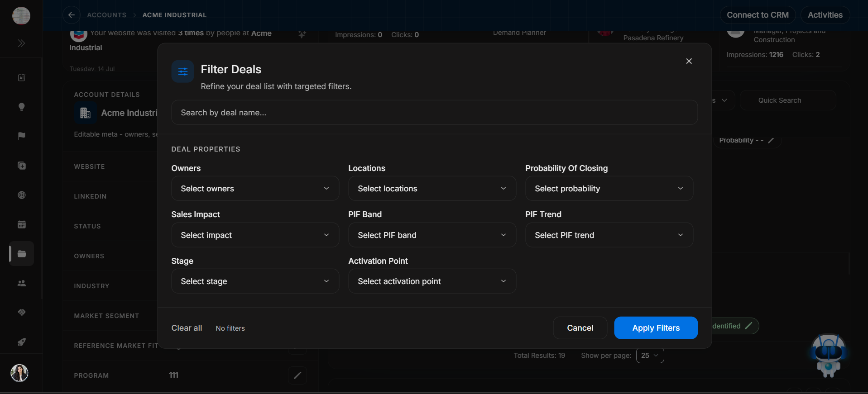Click the workspace logo at top left
The width and height of the screenshot is (868, 394).
pos(21,15)
